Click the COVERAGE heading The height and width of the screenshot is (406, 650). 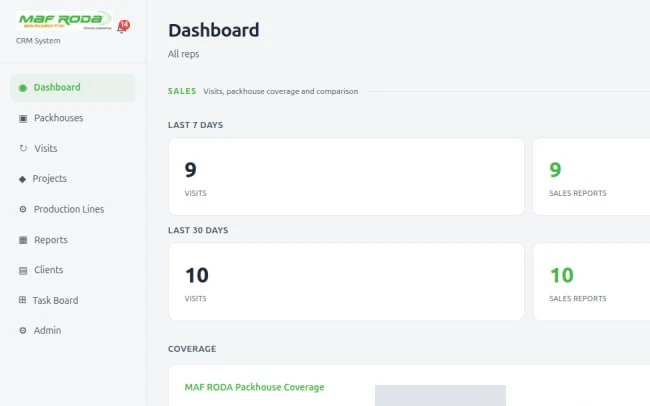[192, 349]
